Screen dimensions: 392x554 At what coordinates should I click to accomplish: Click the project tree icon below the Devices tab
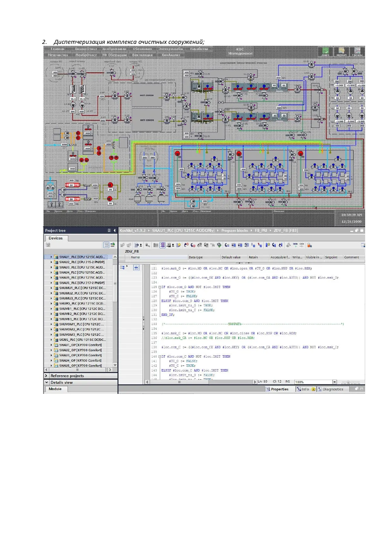(x=48, y=245)
